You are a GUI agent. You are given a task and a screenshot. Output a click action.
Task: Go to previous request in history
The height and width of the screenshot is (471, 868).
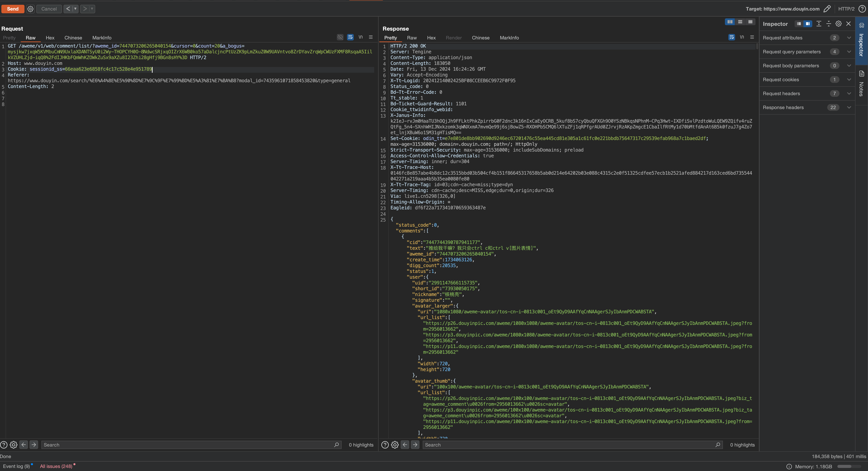click(68, 9)
